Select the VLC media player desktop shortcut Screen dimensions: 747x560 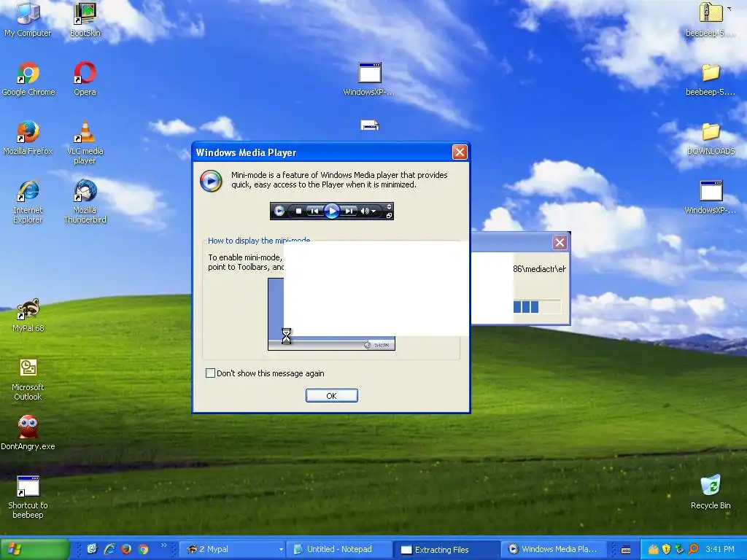pos(85,142)
